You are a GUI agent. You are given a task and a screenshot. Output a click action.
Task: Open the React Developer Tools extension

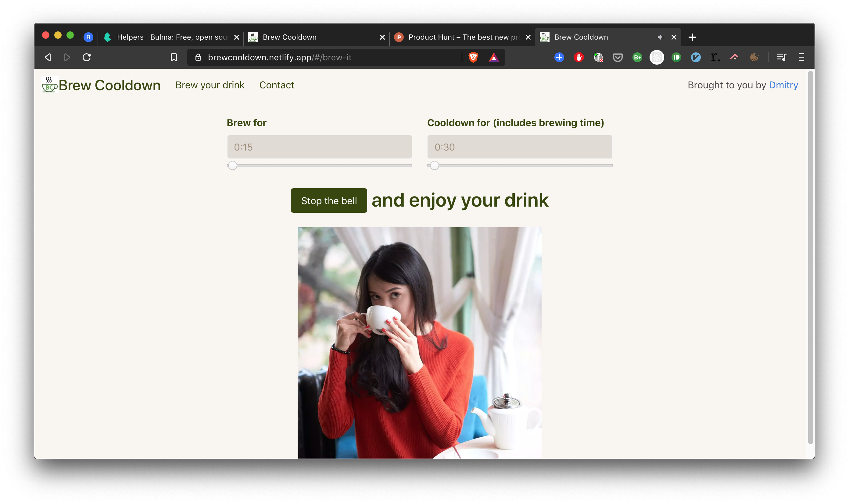coord(657,57)
